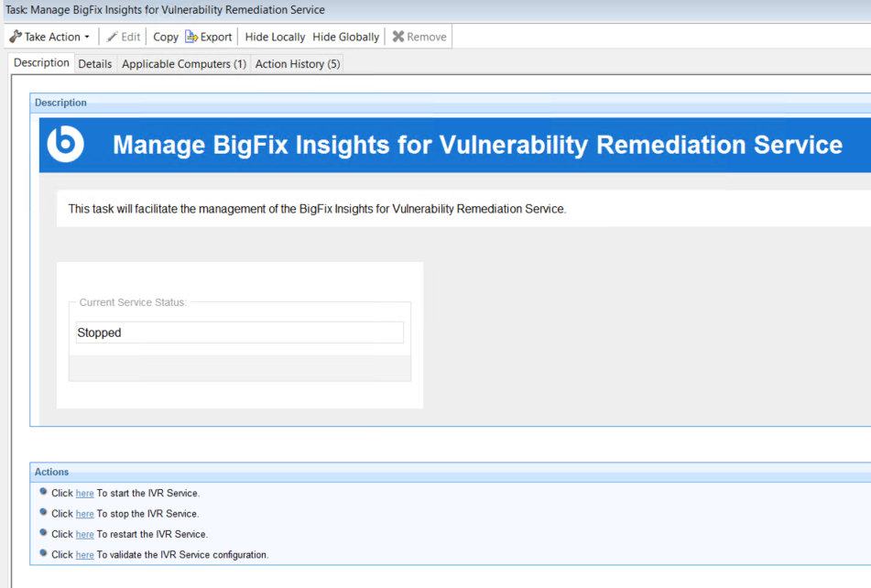Click the BigFix logo in banner
This screenshot has width=871, height=588.
66,145
